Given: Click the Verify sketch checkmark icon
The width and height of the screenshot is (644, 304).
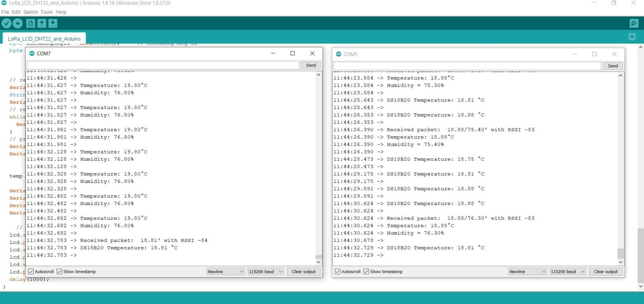Looking at the screenshot, I should (7, 23).
